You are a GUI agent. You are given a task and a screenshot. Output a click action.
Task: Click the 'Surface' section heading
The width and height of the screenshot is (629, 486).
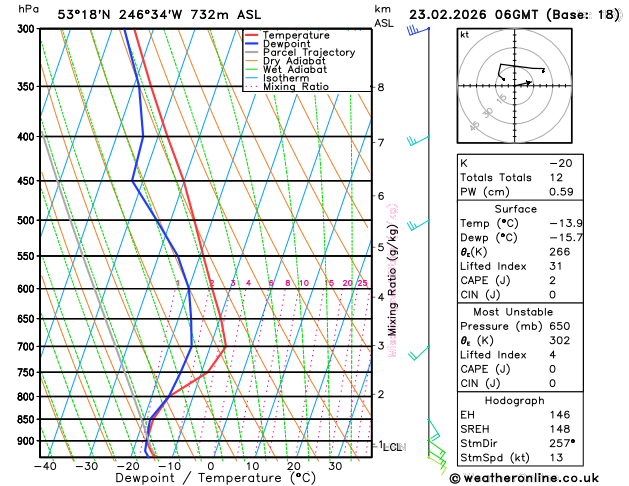pos(515,209)
